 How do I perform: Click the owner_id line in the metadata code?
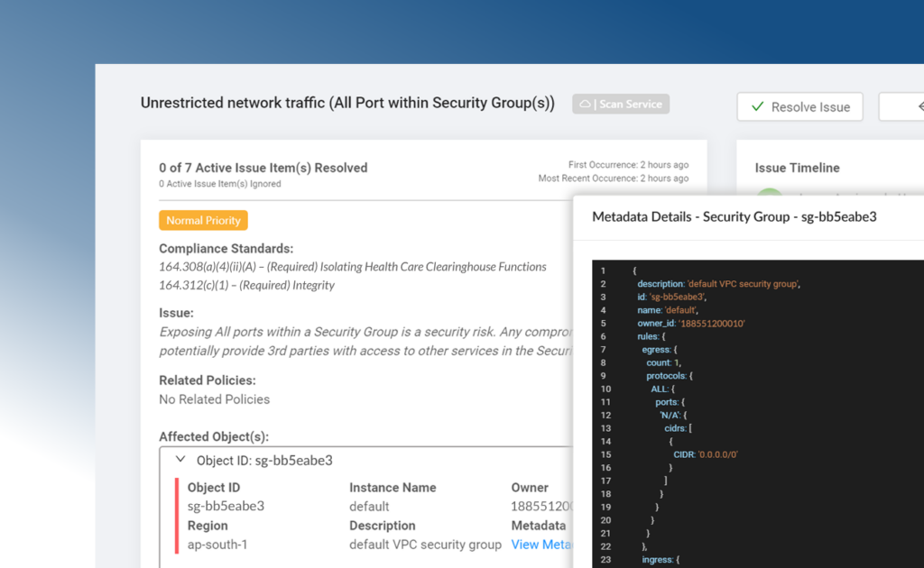[691, 323]
